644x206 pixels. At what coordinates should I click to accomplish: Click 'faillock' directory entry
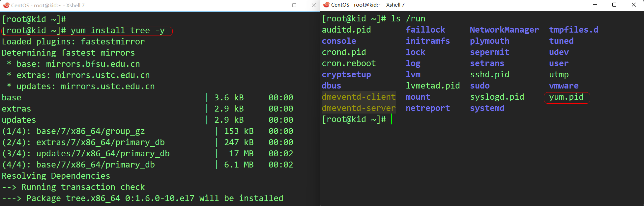[425, 30]
